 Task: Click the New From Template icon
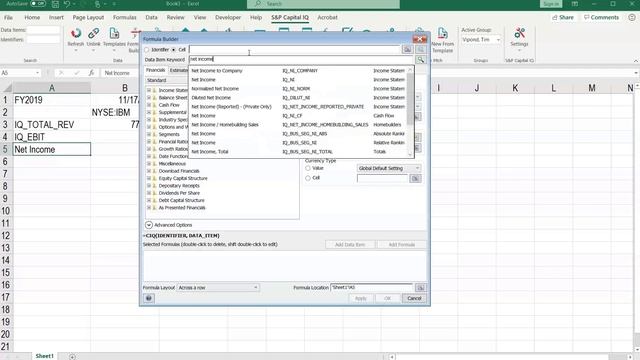coord(442,33)
